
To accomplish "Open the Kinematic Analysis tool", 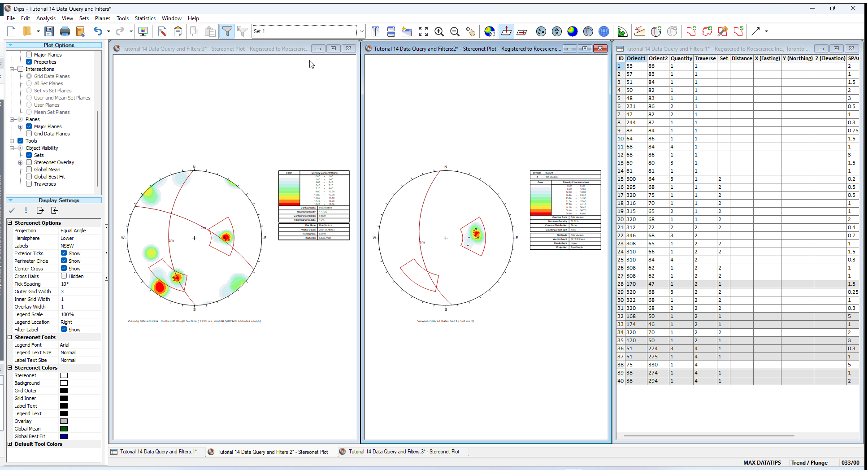I will point(640,31).
